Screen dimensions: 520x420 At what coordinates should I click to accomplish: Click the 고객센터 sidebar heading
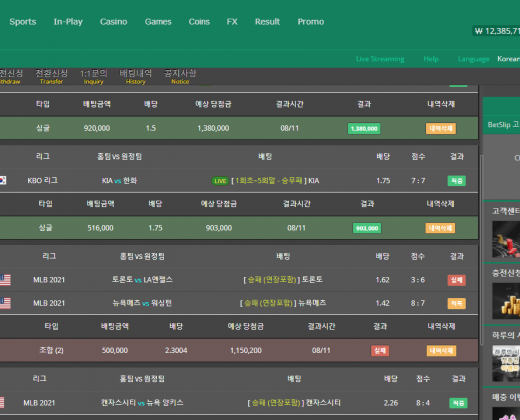[x=506, y=211]
